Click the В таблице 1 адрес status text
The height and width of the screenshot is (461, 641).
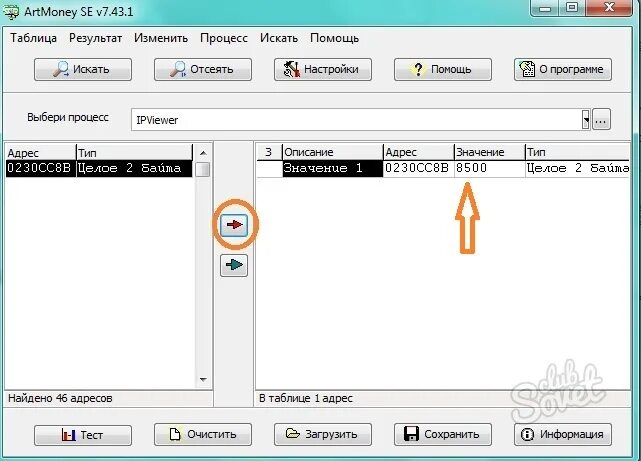pos(306,398)
